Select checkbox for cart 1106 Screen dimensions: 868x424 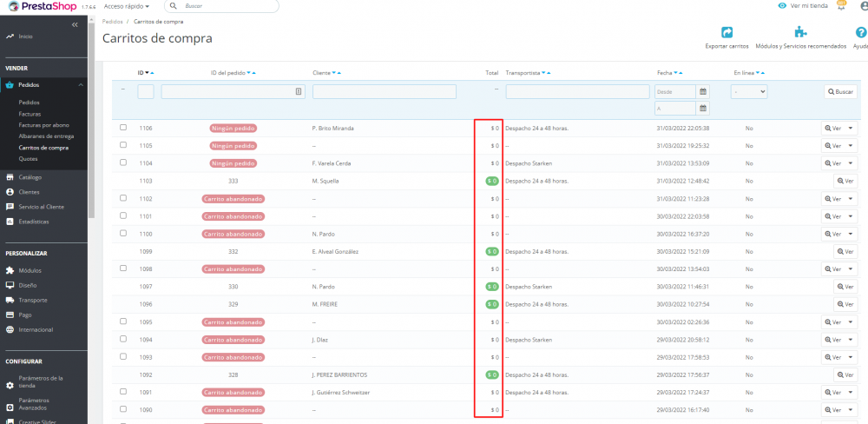(123, 128)
